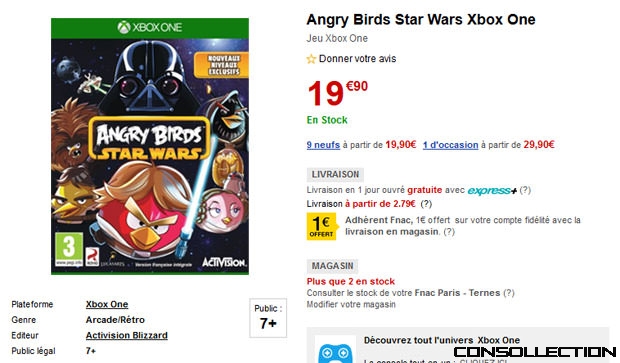
Task: Click Modifier votre magasin
Action: [x=351, y=304]
